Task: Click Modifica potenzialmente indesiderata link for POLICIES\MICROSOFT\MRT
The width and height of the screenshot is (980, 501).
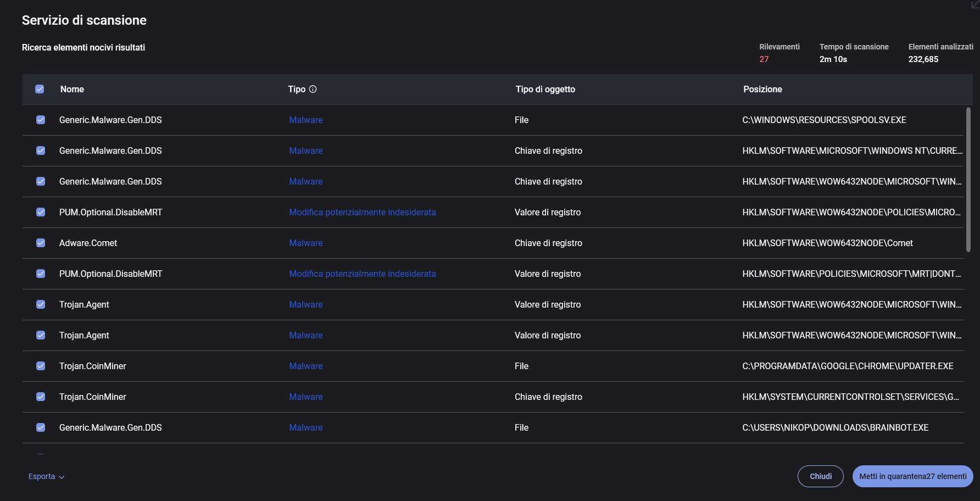Action: pyautogui.click(x=363, y=274)
